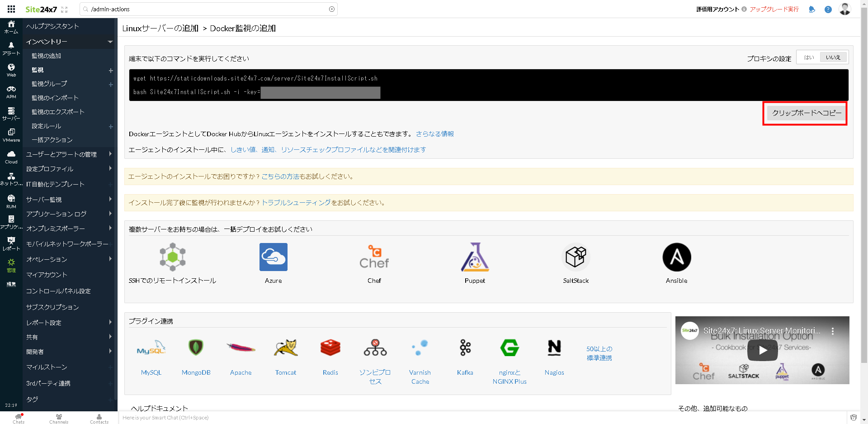Open the Contacts tab at bottom
Viewport: 868px width, 424px height.
(99, 418)
